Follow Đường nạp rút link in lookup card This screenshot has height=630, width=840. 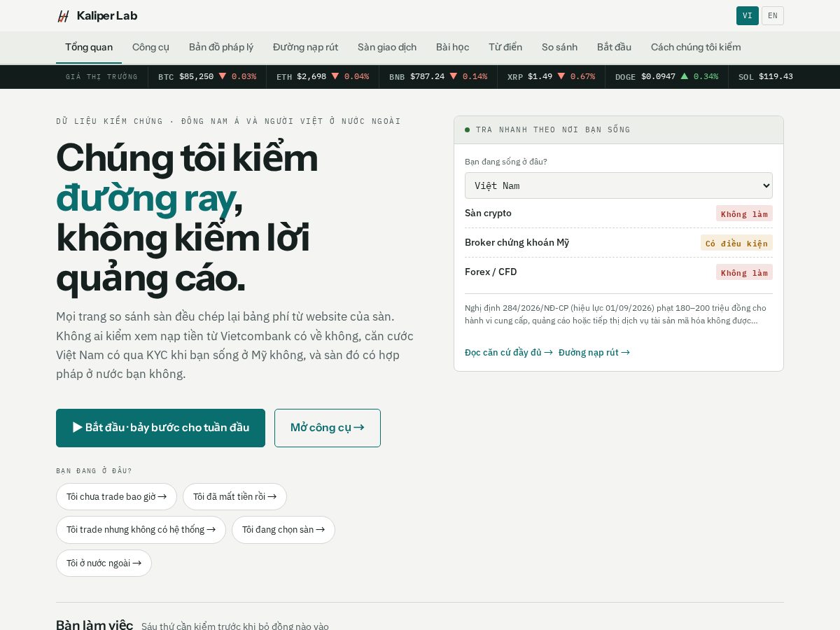(x=594, y=352)
